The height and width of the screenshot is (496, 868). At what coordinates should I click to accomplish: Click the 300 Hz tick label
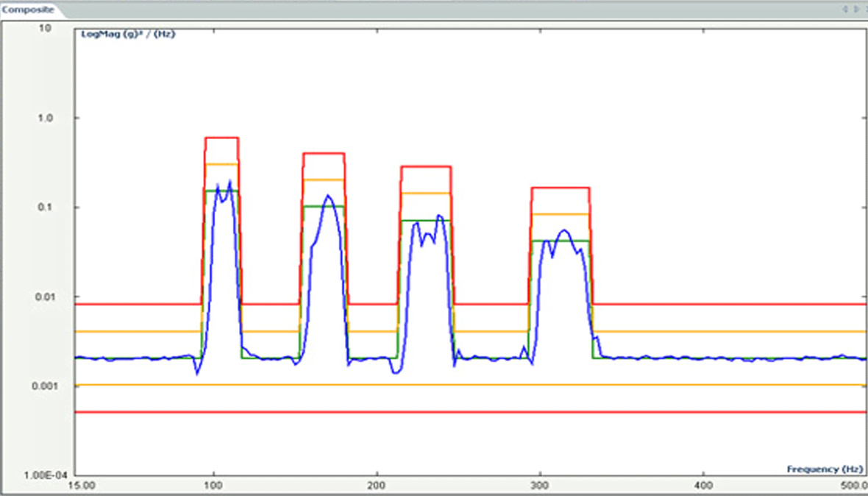(x=541, y=485)
